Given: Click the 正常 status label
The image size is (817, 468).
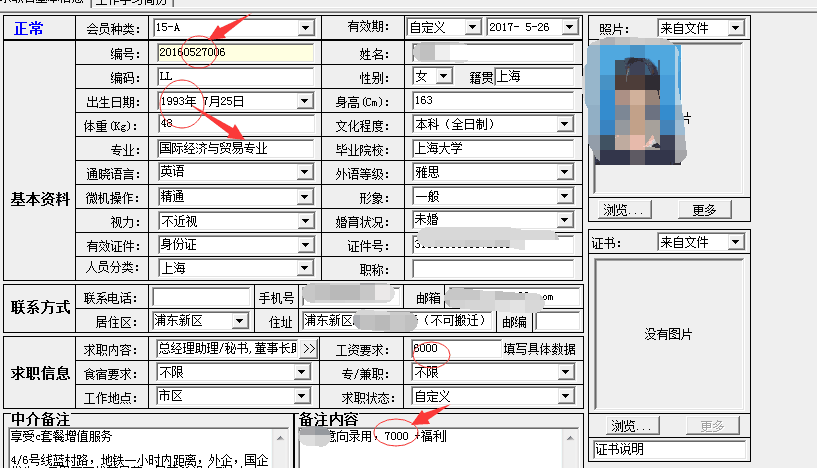Looking at the screenshot, I should coord(29,28).
